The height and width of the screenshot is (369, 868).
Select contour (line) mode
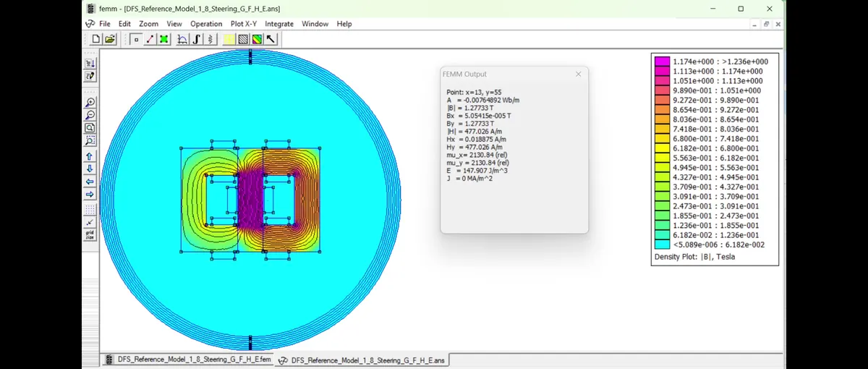(x=150, y=39)
